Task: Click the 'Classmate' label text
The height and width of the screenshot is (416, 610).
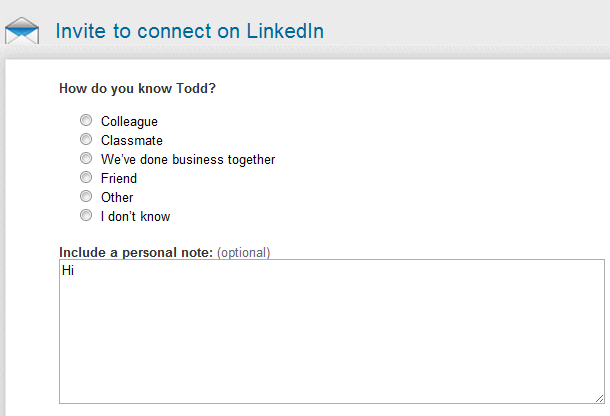Action: pos(131,141)
